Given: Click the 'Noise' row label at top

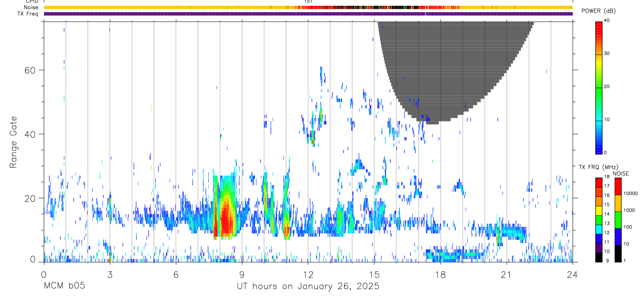Looking at the screenshot, I should (x=31, y=7).
